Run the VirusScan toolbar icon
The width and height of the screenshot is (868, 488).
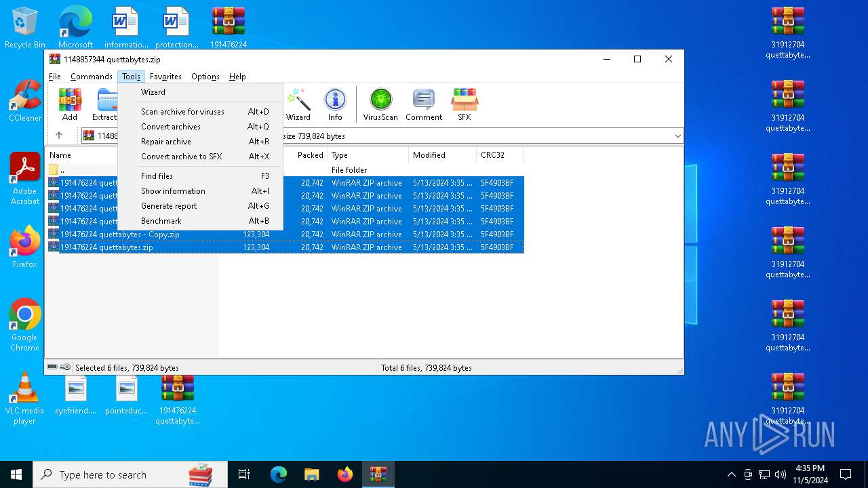[380, 105]
